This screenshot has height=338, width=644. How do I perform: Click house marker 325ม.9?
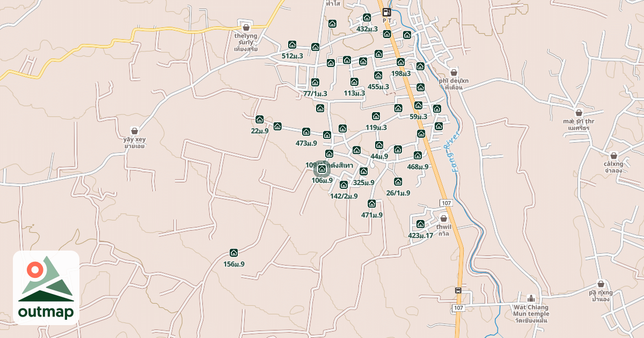(364, 172)
